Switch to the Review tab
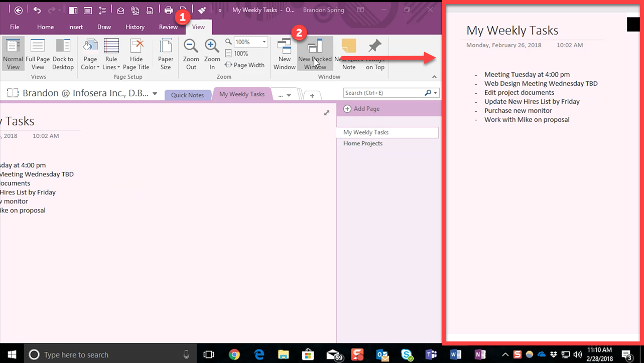The width and height of the screenshot is (644, 363). tap(168, 27)
